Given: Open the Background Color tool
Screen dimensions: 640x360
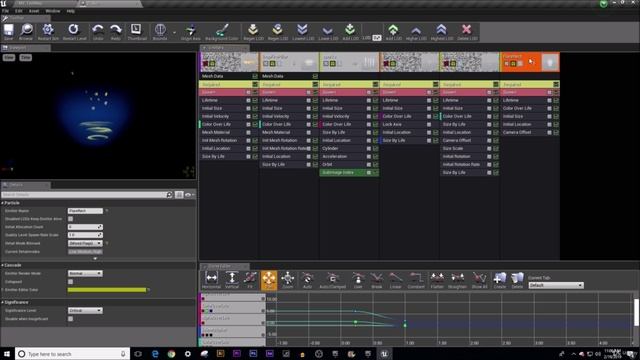Looking at the screenshot, I should (222, 31).
